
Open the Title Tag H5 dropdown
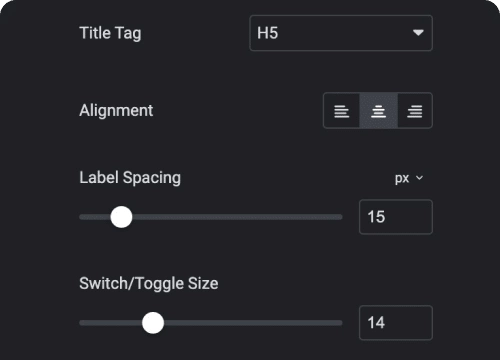coord(341,33)
